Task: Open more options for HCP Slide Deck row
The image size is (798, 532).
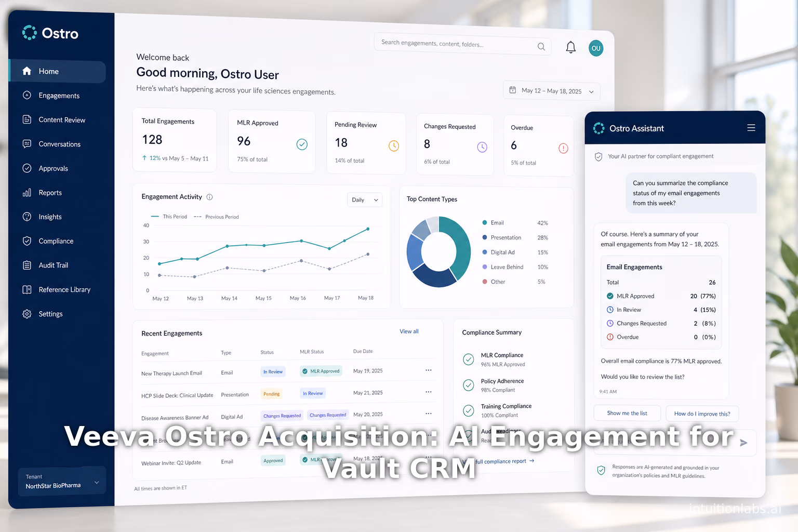Action: pyautogui.click(x=429, y=392)
